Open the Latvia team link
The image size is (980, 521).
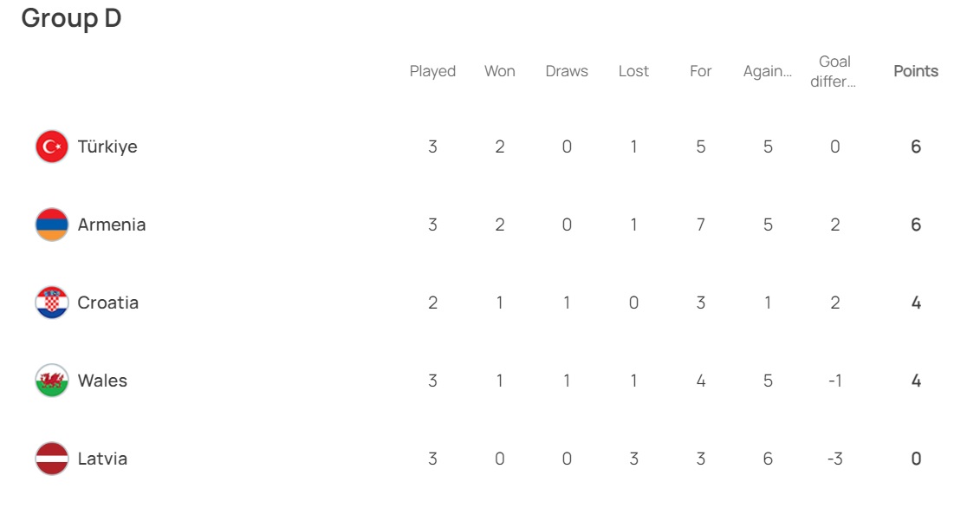click(x=102, y=459)
